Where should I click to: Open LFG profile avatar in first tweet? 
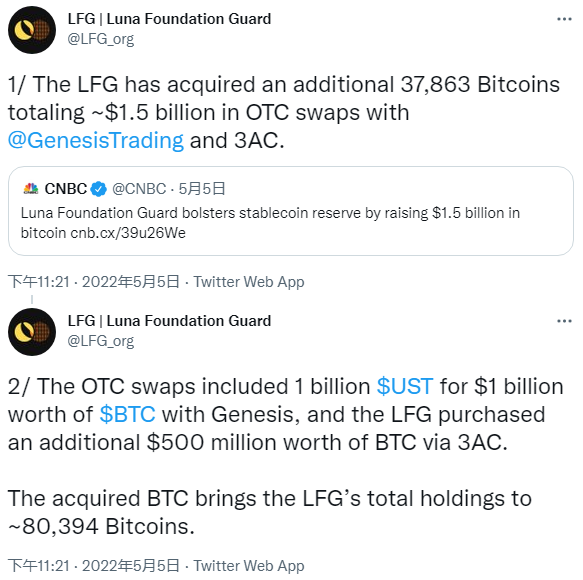[x=32, y=30]
